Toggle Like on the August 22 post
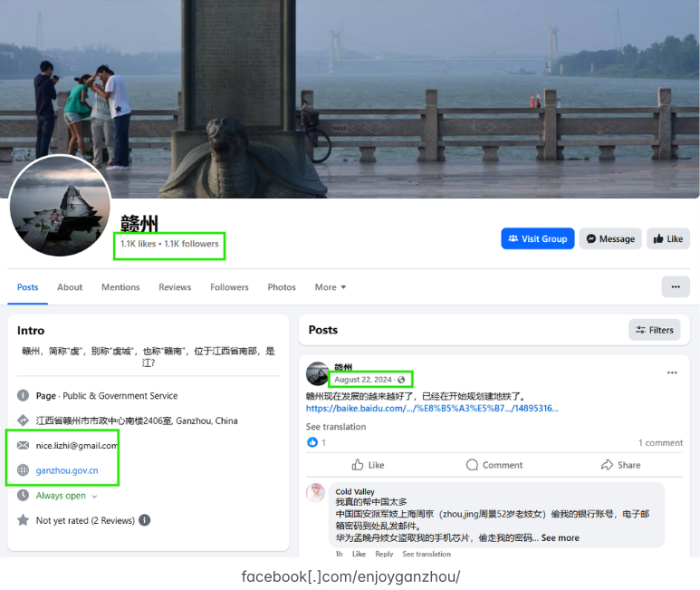700x590 pixels. [x=368, y=465]
